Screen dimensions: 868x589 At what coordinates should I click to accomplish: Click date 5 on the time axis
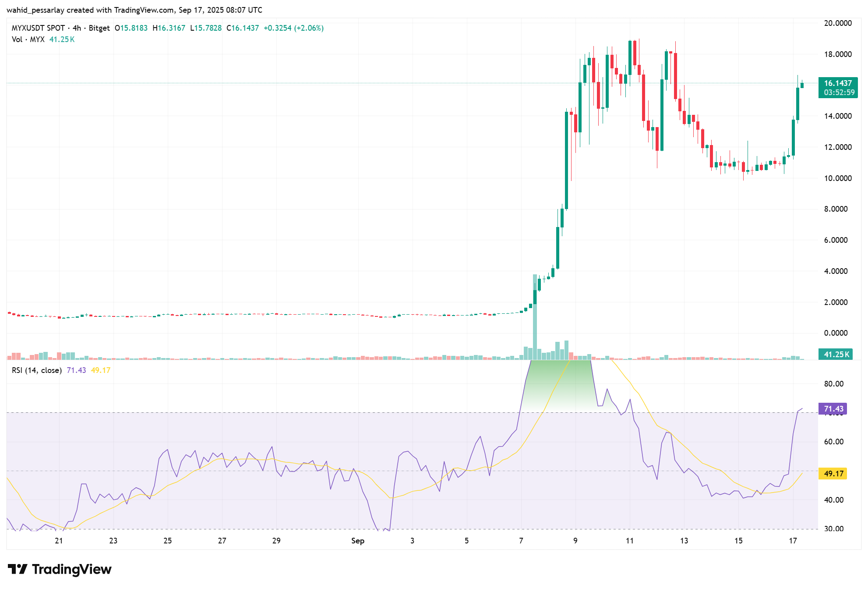click(x=466, y=541)
